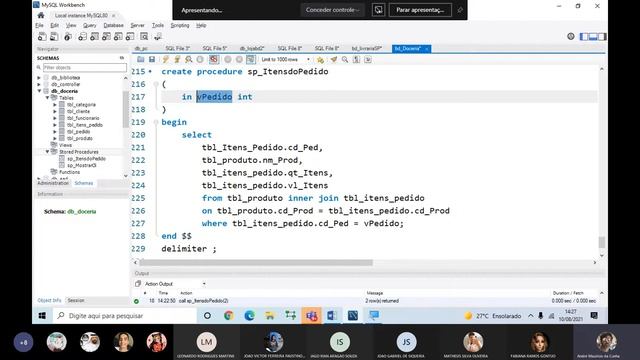
Task: Click the Refresh schemas icon
Action: pyautogui.click(x=122, y=58)
